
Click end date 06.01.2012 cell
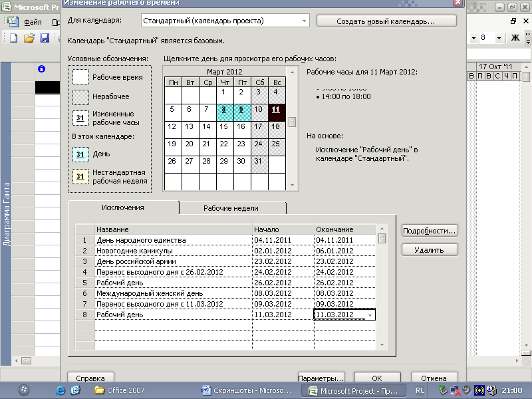(x=344, y=251)
